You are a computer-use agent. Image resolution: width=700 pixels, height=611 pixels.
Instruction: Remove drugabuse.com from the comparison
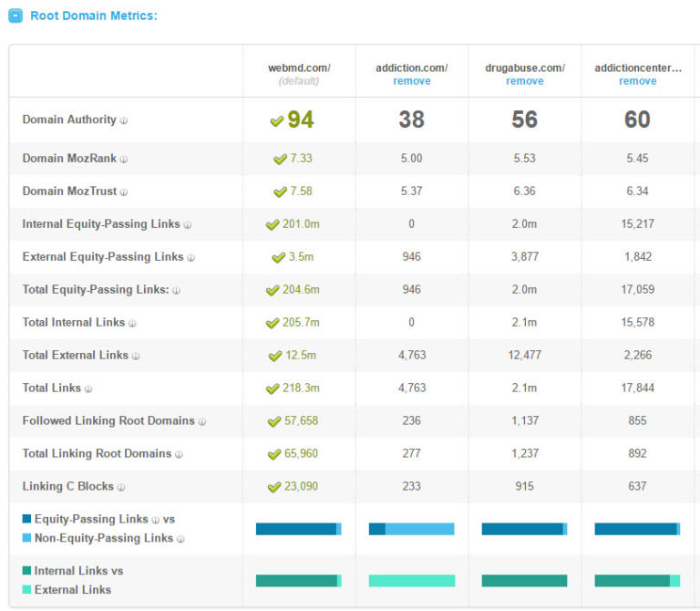coord(525,81)
